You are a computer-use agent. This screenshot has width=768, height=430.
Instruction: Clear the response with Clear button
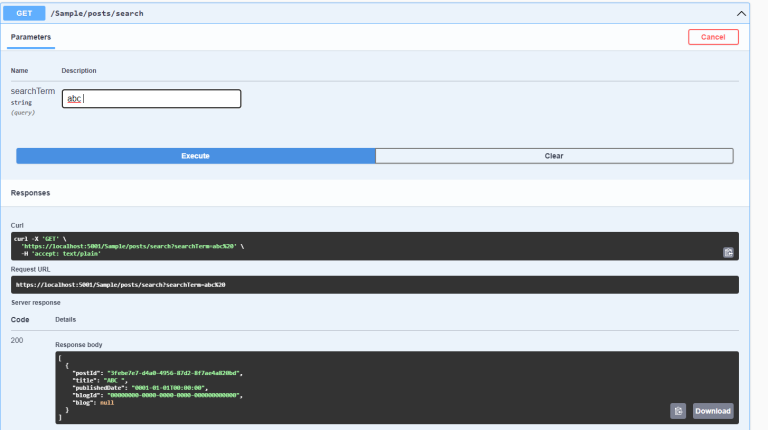coord(554,156)
